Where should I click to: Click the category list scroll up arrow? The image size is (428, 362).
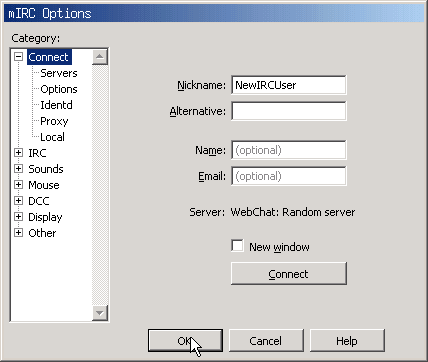(100, 57)
